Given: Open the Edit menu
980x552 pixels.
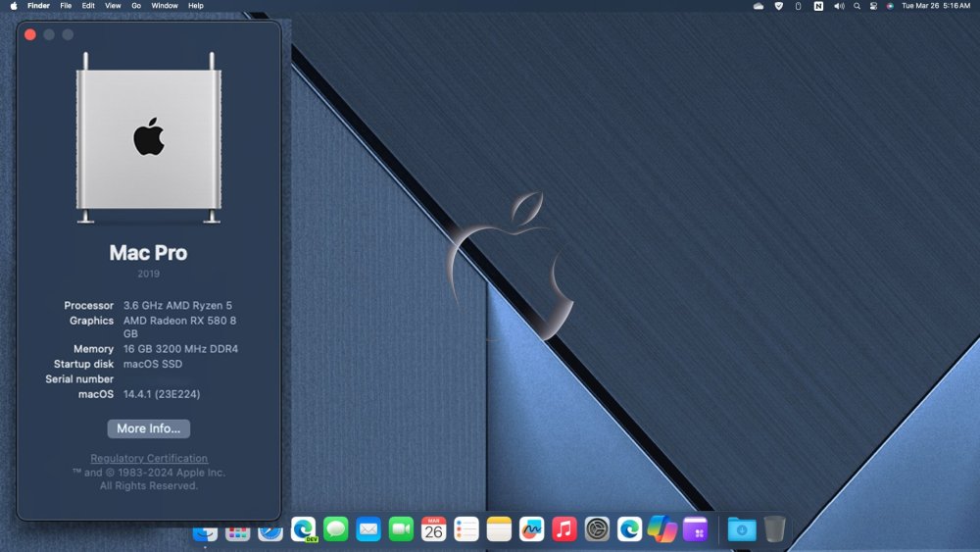Looking at the screenshot, I should pos(88,6).
